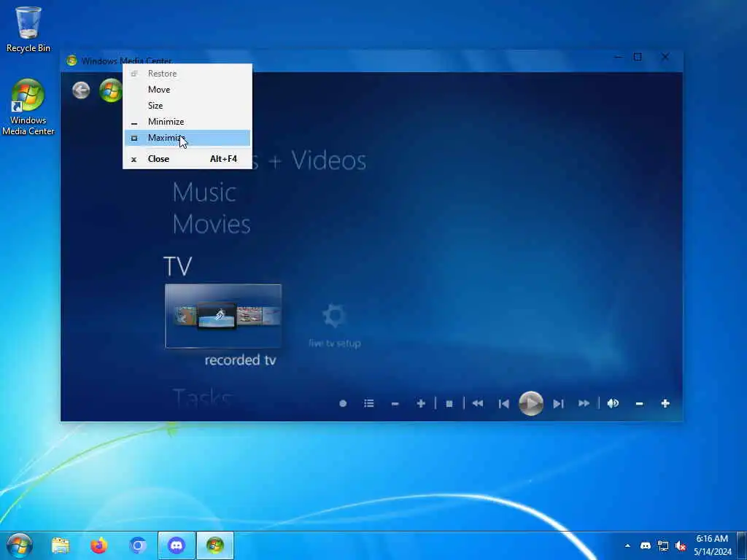Close the Windows Media Center window

tap(665, 58)
